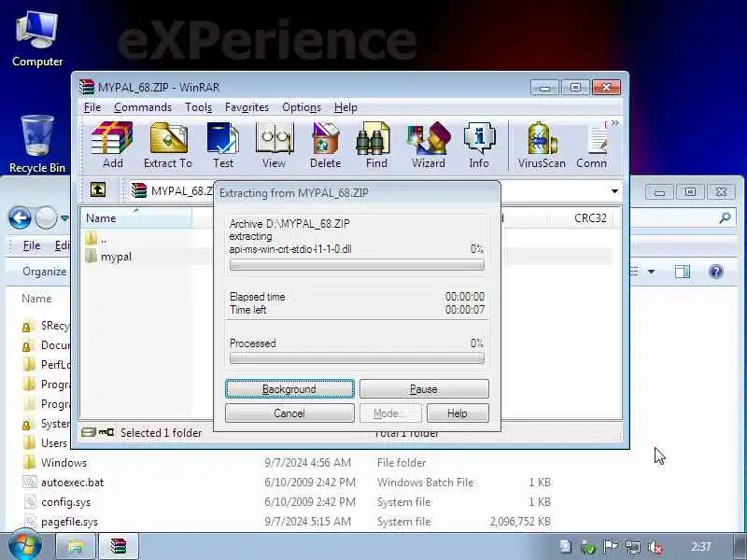Launch the Wizard tool
This screenshot has height=560, width=747.
pyautogui.click(x=429, y=145)
